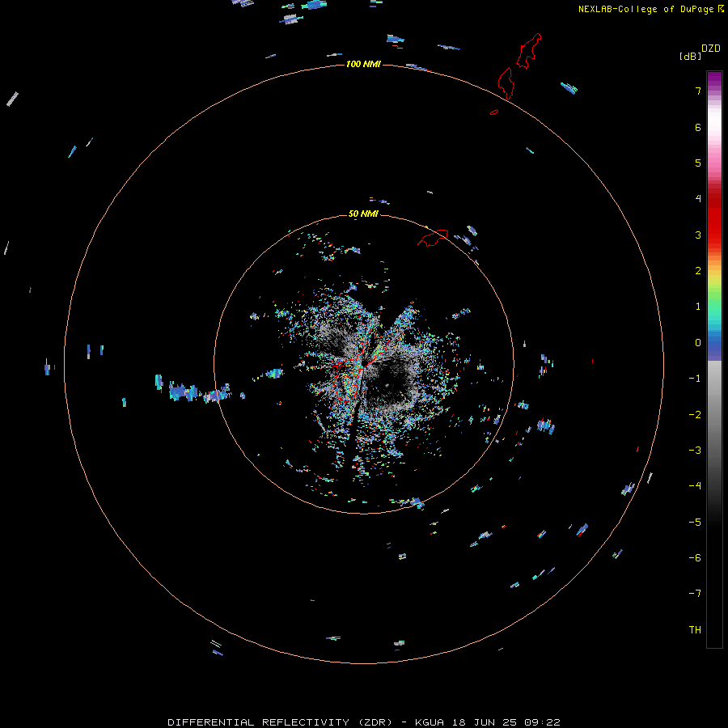
Task: Click the '-7' scale tick label
Action: (695, 594)
